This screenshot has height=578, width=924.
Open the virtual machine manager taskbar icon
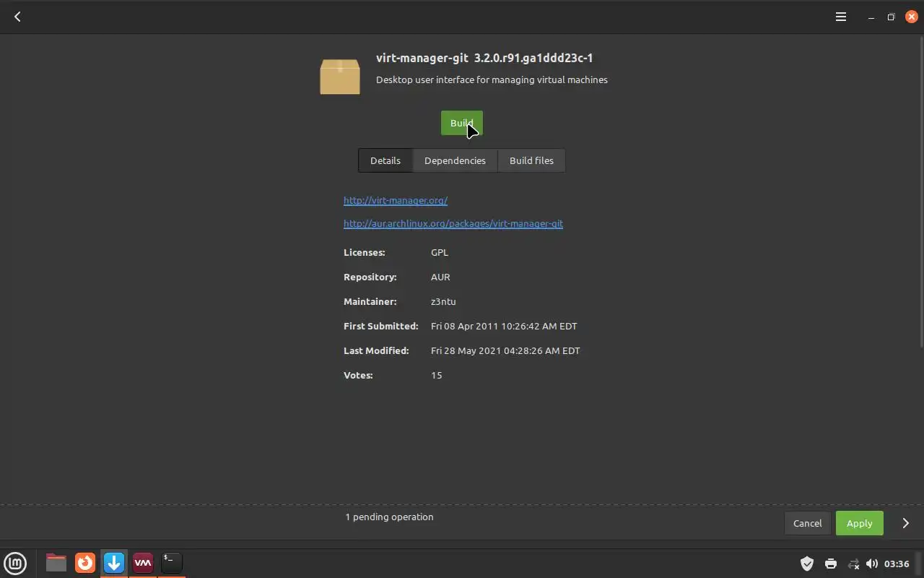point(143,562)
